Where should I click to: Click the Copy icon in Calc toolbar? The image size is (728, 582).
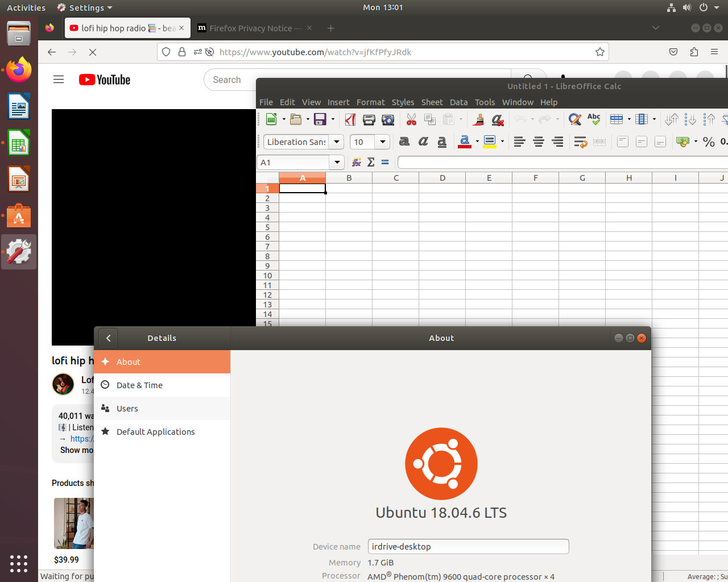click(430, 119)
